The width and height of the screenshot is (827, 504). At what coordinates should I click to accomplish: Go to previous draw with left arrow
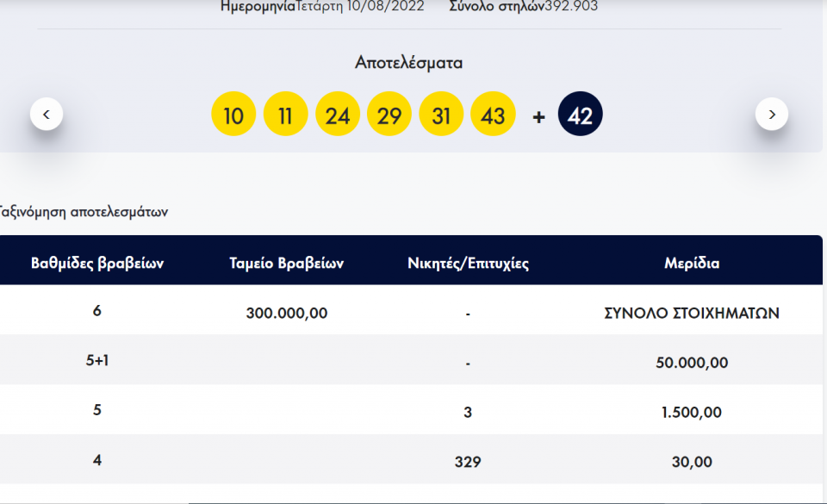tap(47, 113)
